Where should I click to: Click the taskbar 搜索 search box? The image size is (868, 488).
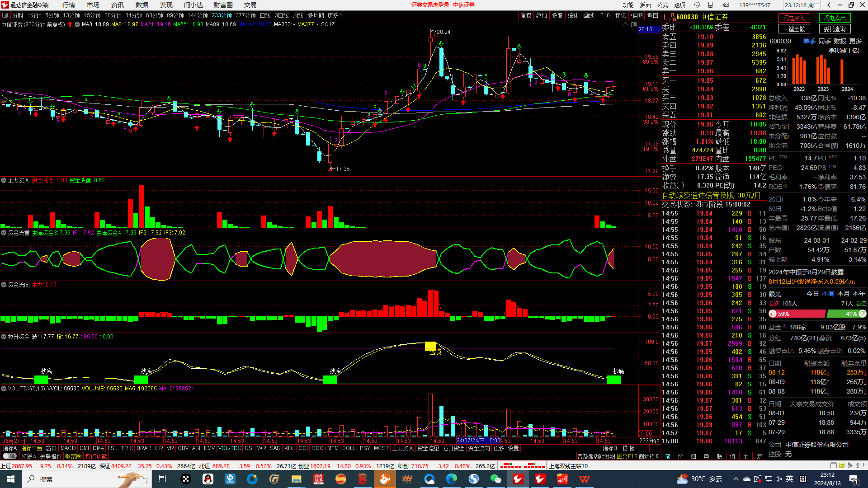point(87,479)
